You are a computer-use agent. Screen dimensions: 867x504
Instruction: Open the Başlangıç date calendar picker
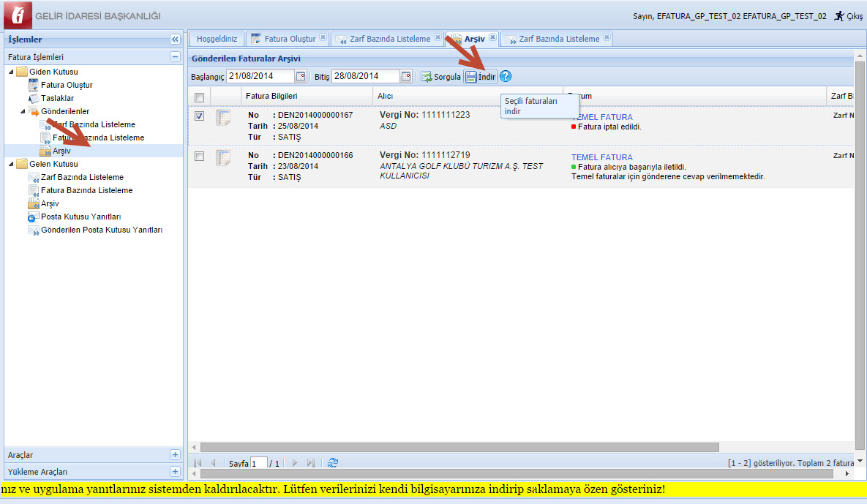[x=301, y=77]
